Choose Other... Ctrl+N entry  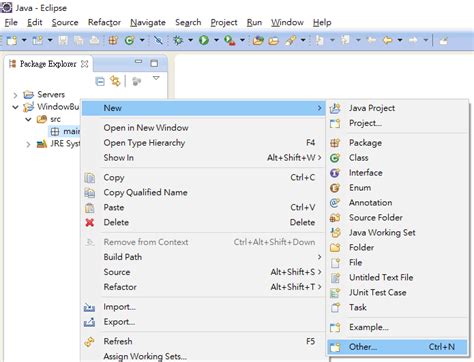[x=397, y=347]
